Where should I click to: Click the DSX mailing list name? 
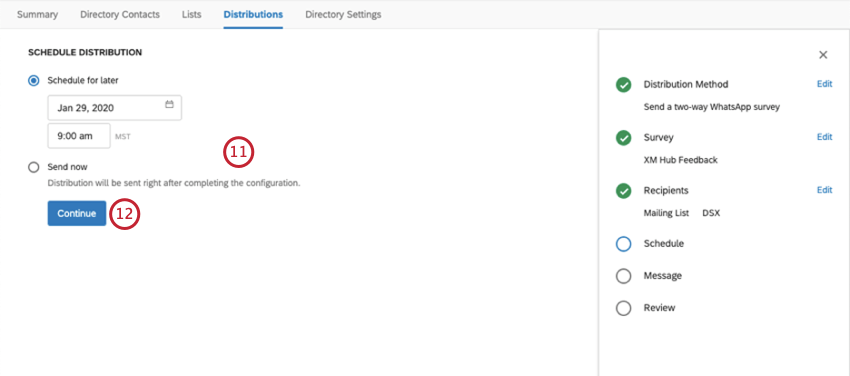pyautogui.click(x=711, y=213)
